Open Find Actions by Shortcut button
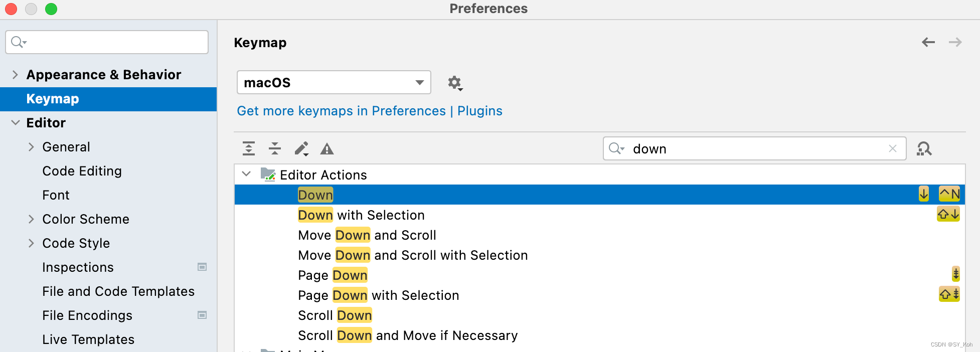 (924, 148)
